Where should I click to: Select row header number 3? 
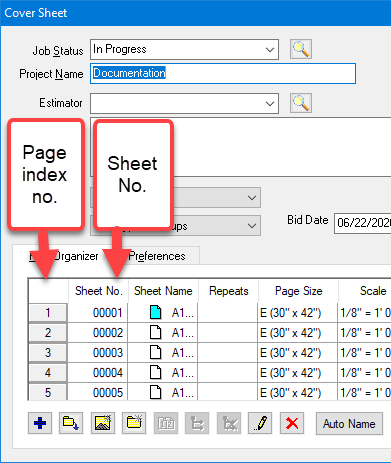[x=48, y=353]
